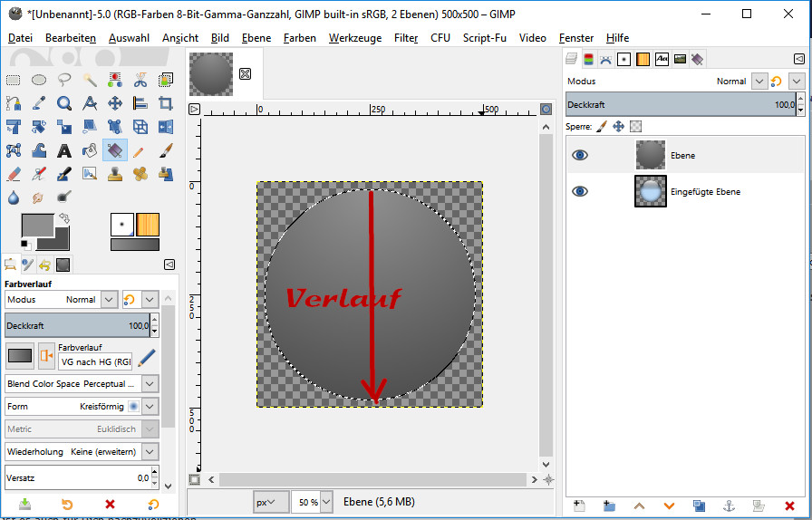Open the Werkzeuge menu
Image resolution: width=812 pixels, height=520 pixels.
coord(355,38)
